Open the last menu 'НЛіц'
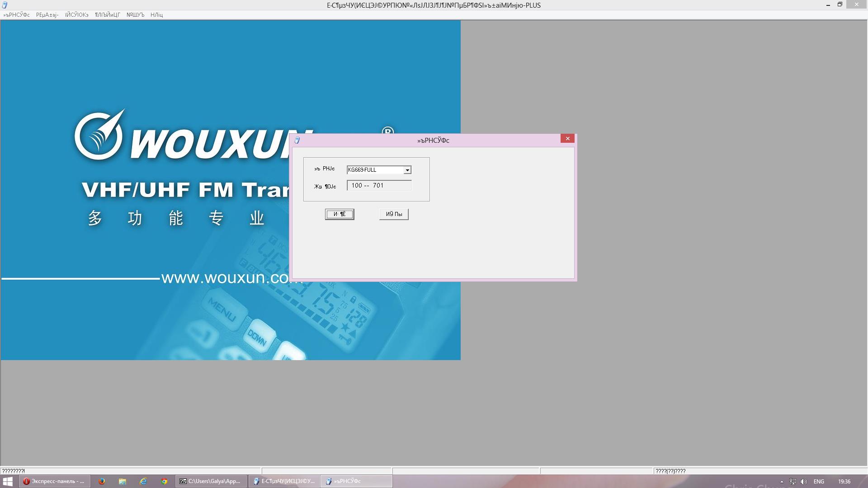The height and width of the screenshot is (488, 868). point(156,15)
